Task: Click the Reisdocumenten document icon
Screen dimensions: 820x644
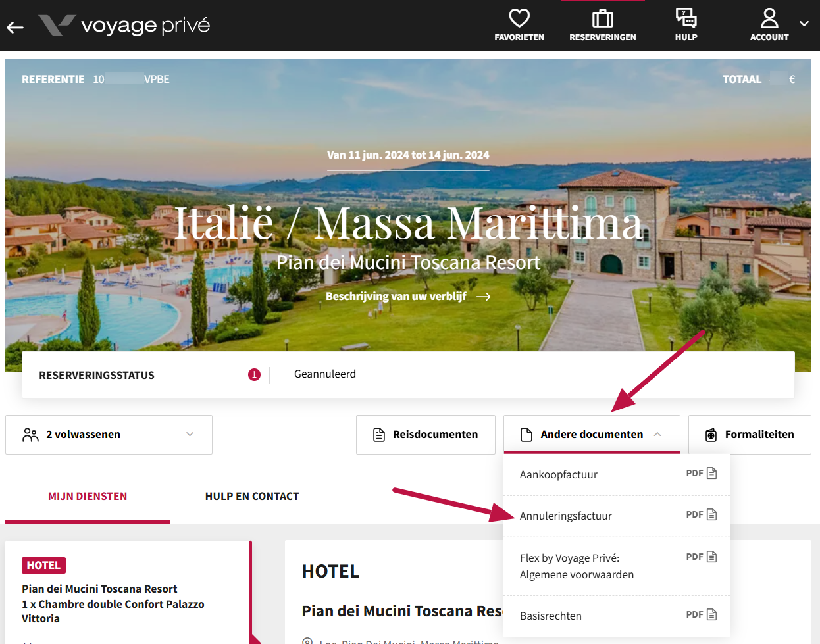Action: [x=379, y=435]
